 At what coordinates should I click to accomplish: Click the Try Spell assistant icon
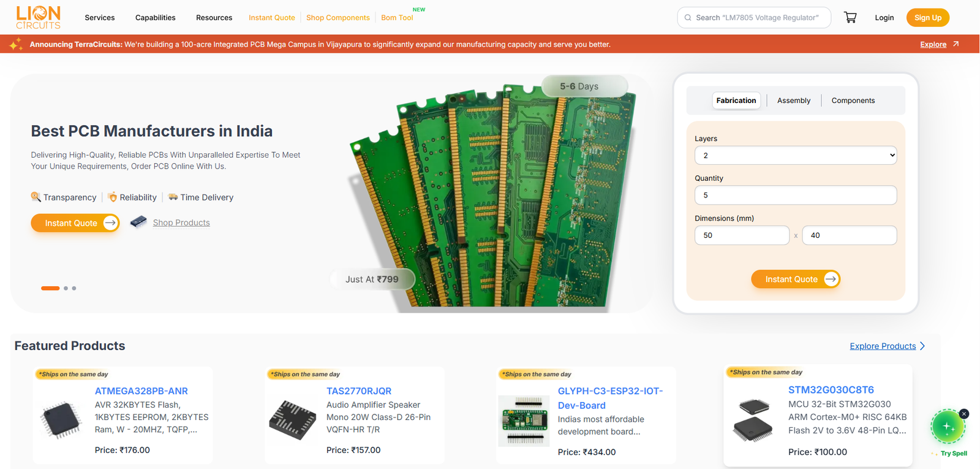click(x=948, y=427)
